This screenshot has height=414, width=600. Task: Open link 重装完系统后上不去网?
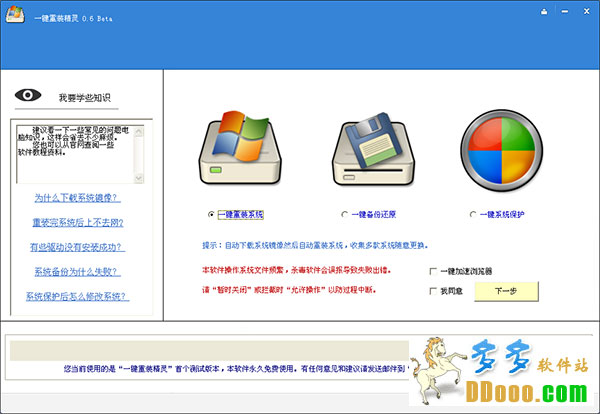[78, 222]
